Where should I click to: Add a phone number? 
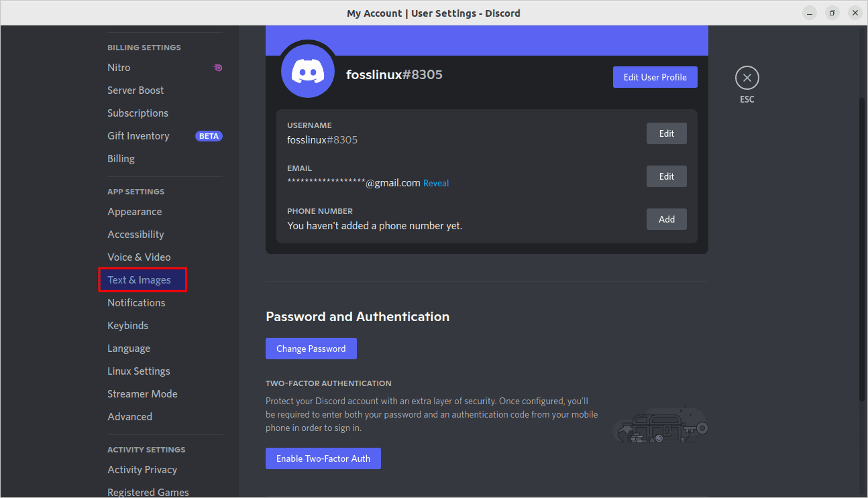[666, 219]
